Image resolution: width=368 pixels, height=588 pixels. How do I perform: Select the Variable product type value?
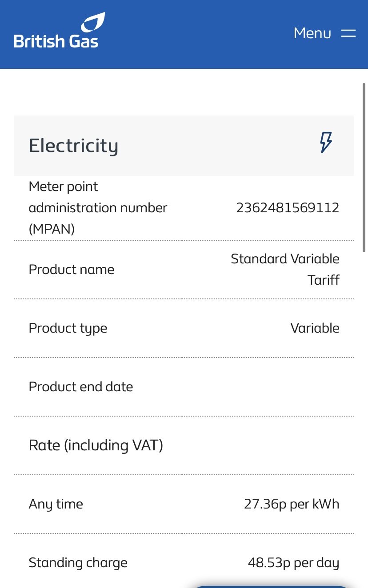[315, 328]
